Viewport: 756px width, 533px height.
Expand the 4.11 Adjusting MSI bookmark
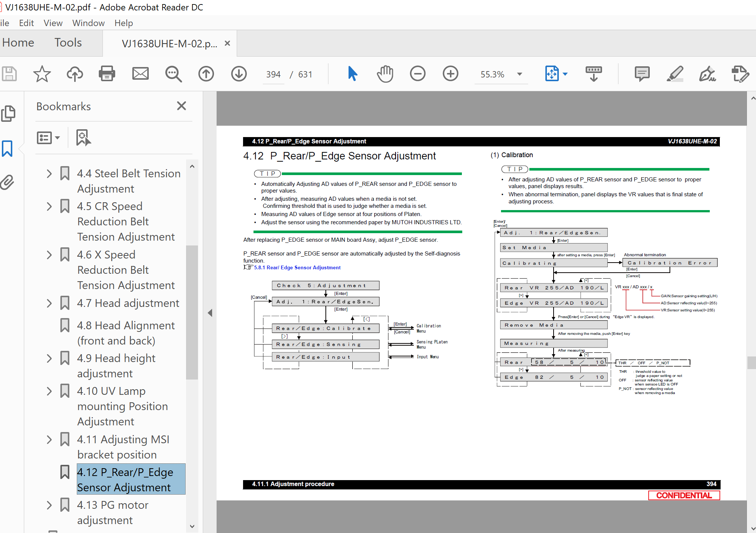coord(49,440)
